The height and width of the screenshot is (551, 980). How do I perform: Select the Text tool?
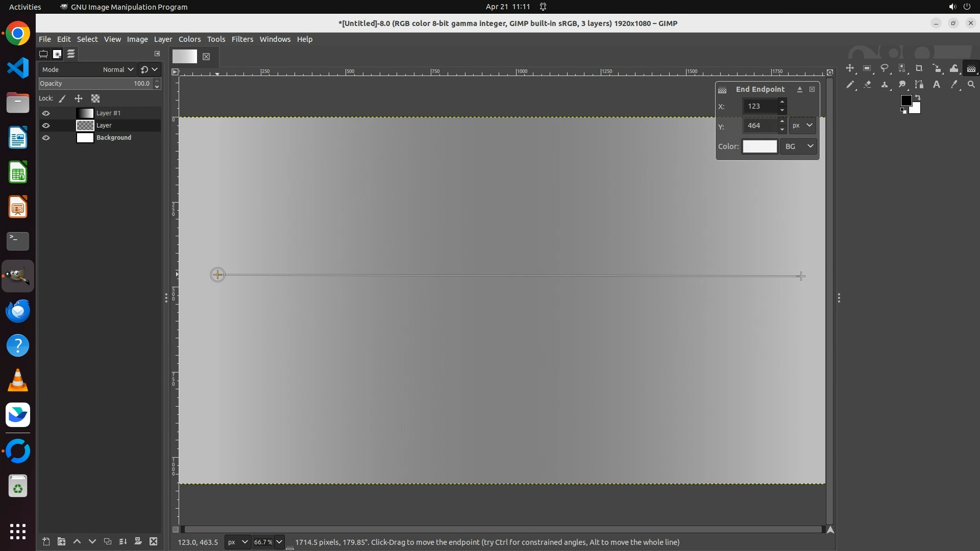point(937,85)
